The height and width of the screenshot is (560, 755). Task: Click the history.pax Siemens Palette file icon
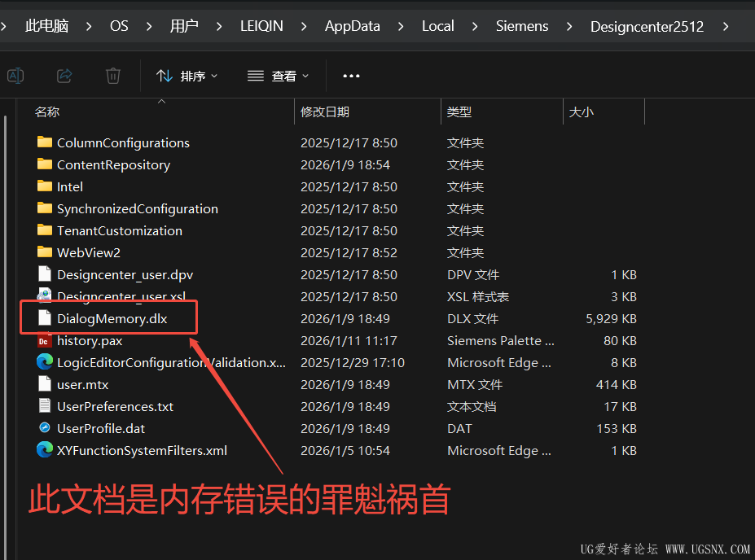tap(45, 340)
